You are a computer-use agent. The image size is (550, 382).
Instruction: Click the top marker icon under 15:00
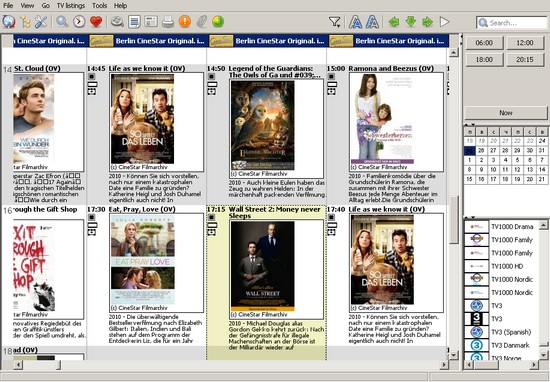tap(332, 76)
